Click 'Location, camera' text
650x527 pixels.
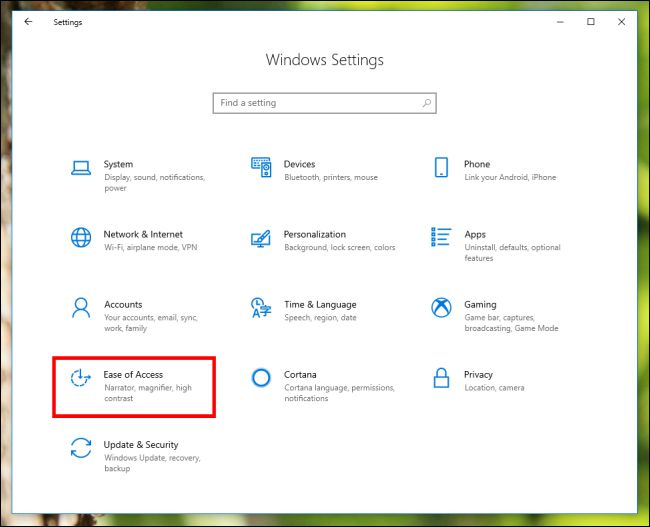tap(494, 388)
